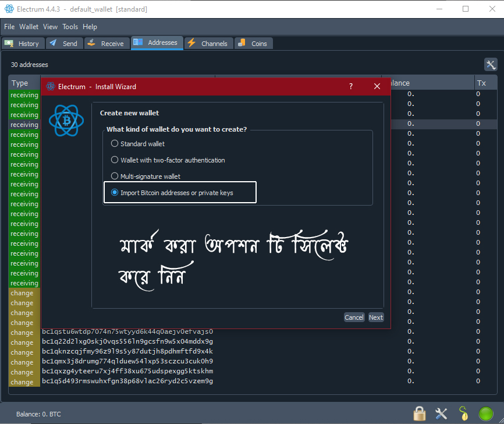504x424 pixels.
Task: Click the seed icon in status bar
Action: coord(463,414)
